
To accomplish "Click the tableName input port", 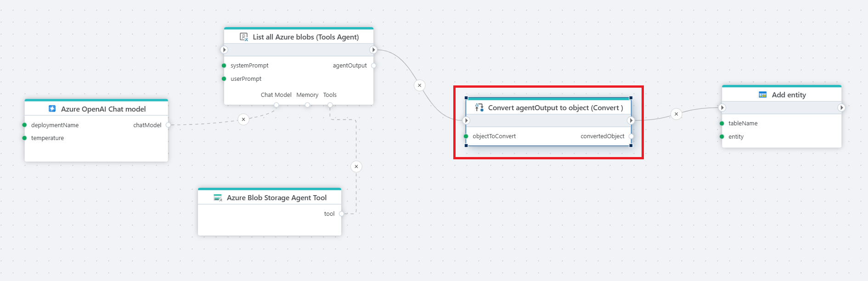I will pyautogui.click(x=722, y=124).
